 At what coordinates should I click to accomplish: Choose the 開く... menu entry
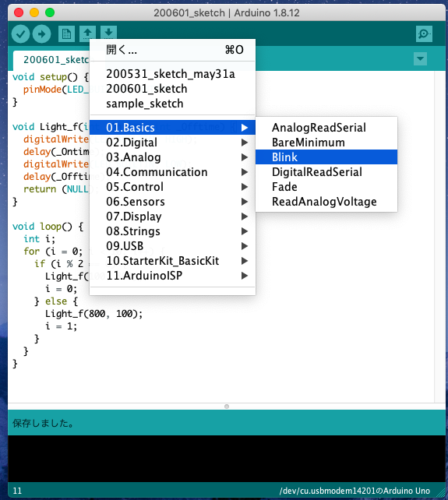[x=172, y=50]
